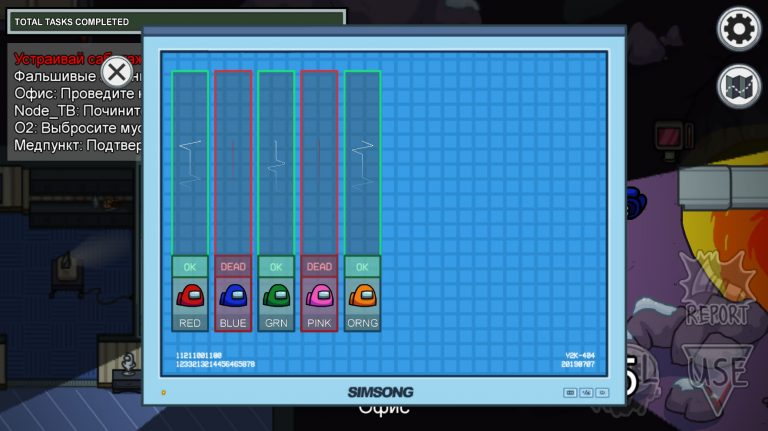Viewport: 768px width, 431px height.
Task: Click the BLUE name label
Action: pyautogui.click(x=233, y=323)
